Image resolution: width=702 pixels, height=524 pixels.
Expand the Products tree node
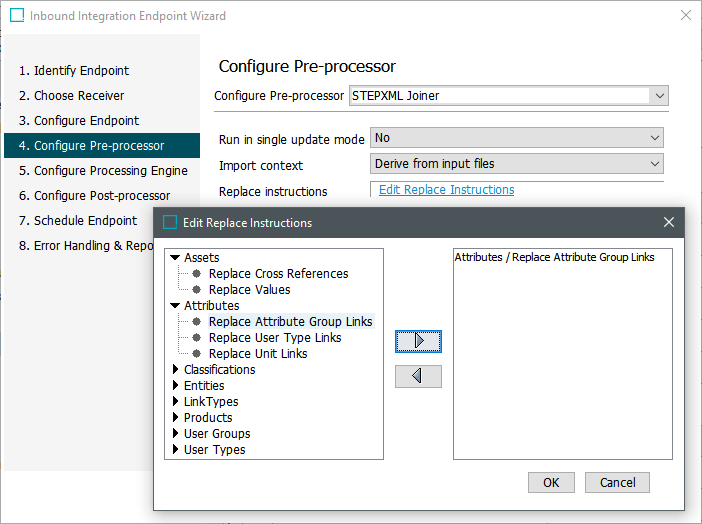[176, 418]
